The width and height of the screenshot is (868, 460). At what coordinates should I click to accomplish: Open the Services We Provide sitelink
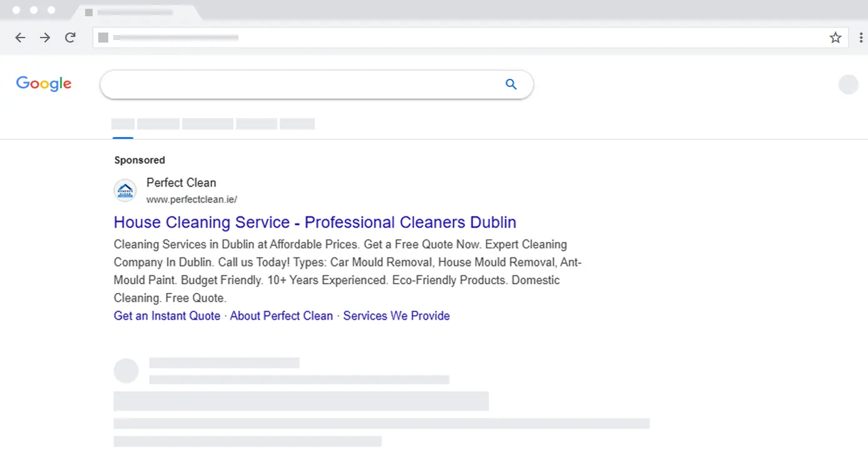click(396, 316)
